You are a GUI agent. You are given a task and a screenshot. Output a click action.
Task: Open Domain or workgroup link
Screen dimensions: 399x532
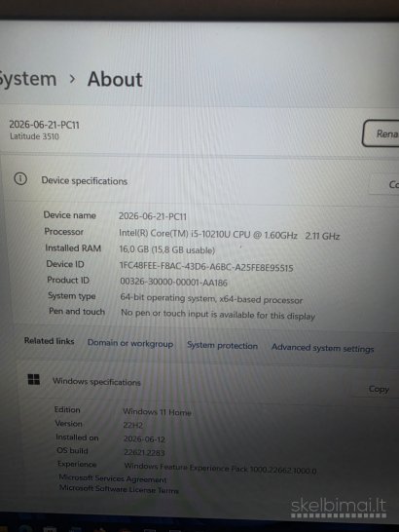coord(130,343)
